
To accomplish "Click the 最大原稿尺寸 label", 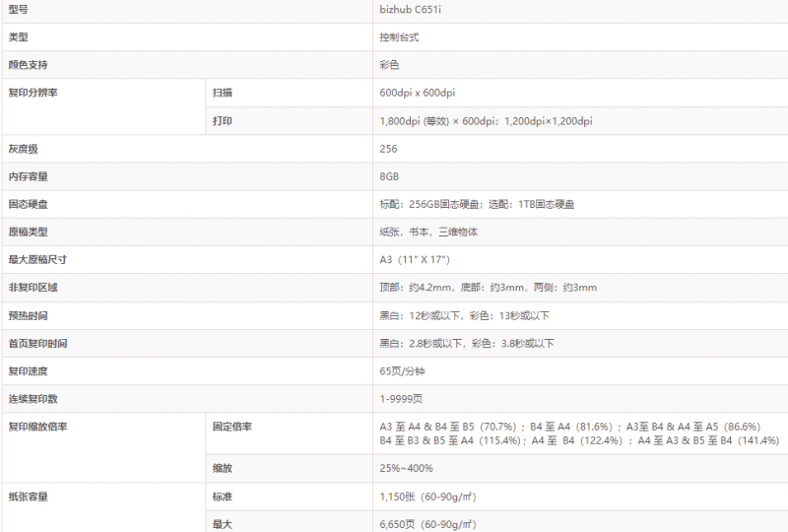I will pos(37,259).
